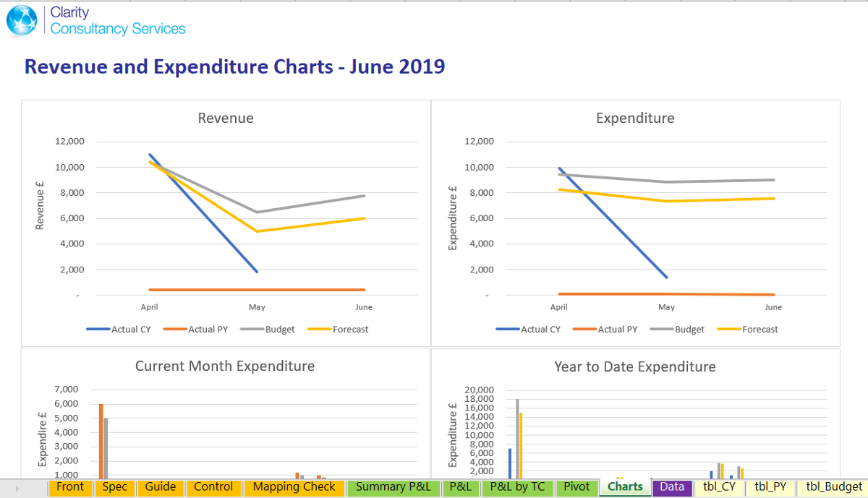Click the Clarity Consultancy Services globe logo

pyautogui.click(x=22, y=21)
